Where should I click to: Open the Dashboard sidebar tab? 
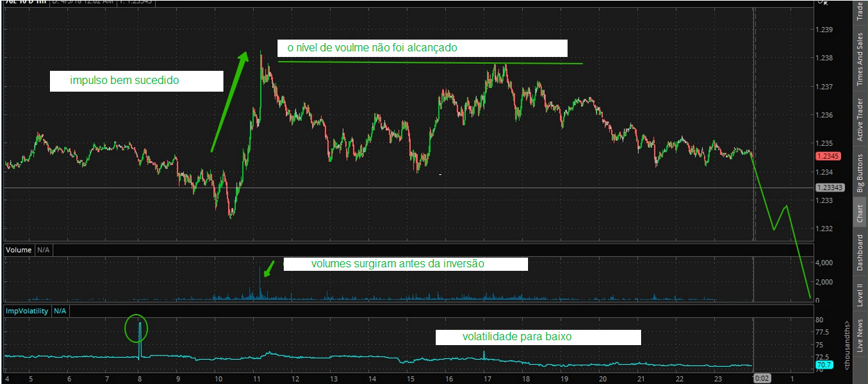(x=860, y=252)
